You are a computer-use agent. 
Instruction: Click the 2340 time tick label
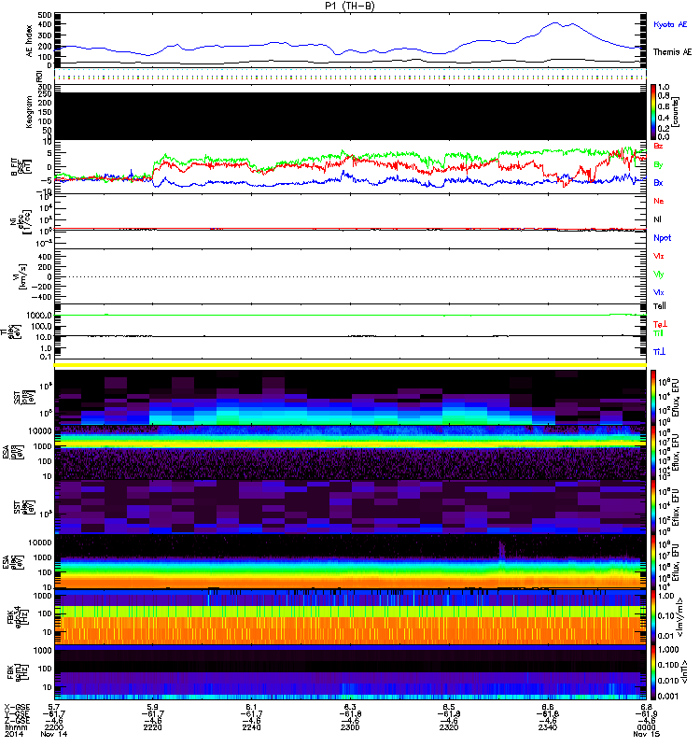click(548, 727)
